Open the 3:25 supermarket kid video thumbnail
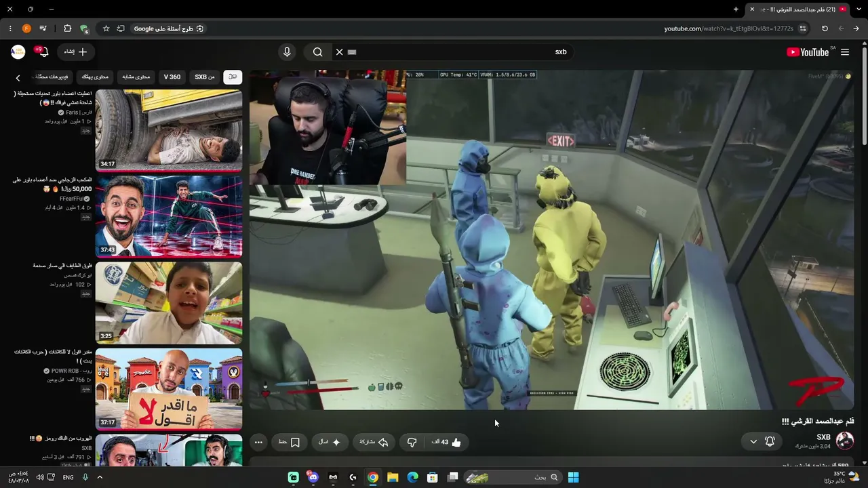Viewport: 868px width, 488px height. coord(169,302)
